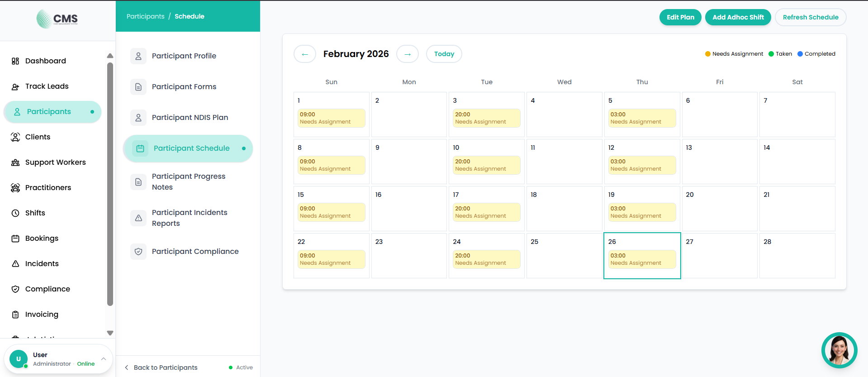Click the Edit Plan button
The image size is (868, 377).
coord(680,17)
